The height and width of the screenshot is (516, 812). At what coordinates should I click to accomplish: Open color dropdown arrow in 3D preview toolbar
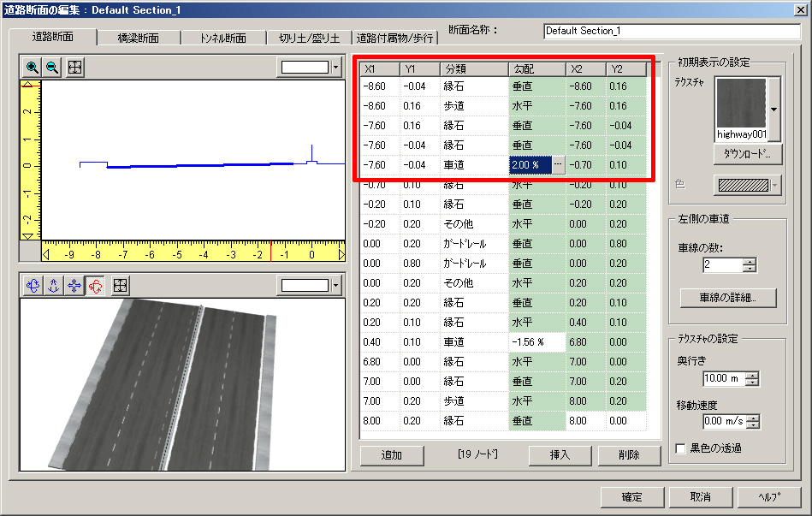pyautogui.click(x=335, y=286)
